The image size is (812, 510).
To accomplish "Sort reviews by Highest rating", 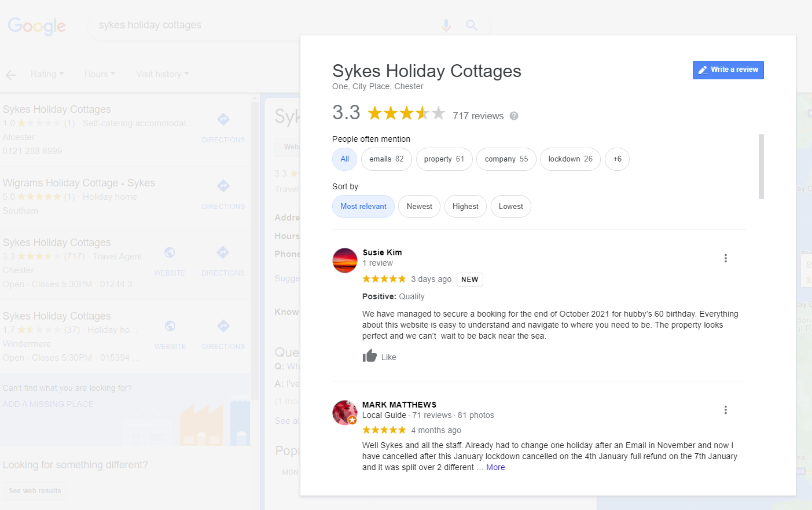I will point(465,207).
